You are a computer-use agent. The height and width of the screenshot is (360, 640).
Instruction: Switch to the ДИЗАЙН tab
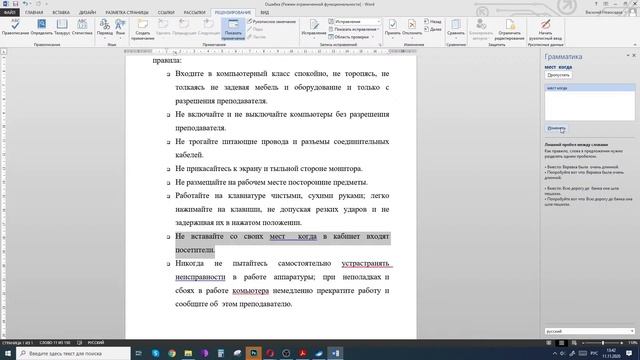coord(87,13)
